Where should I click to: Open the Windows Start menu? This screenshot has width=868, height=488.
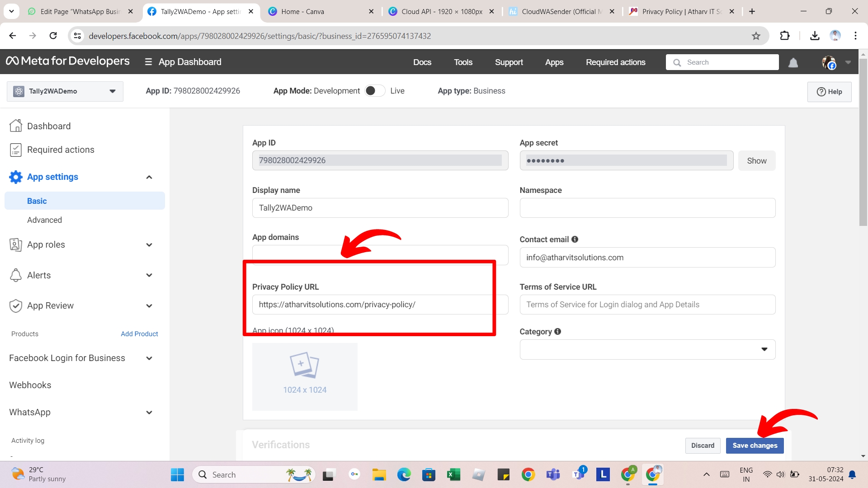(x=177, y=474)
